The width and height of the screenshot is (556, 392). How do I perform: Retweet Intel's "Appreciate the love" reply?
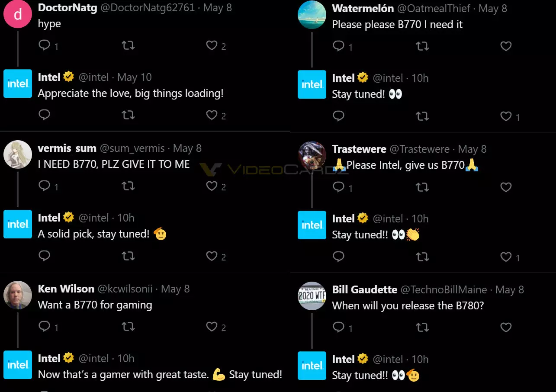128,115
